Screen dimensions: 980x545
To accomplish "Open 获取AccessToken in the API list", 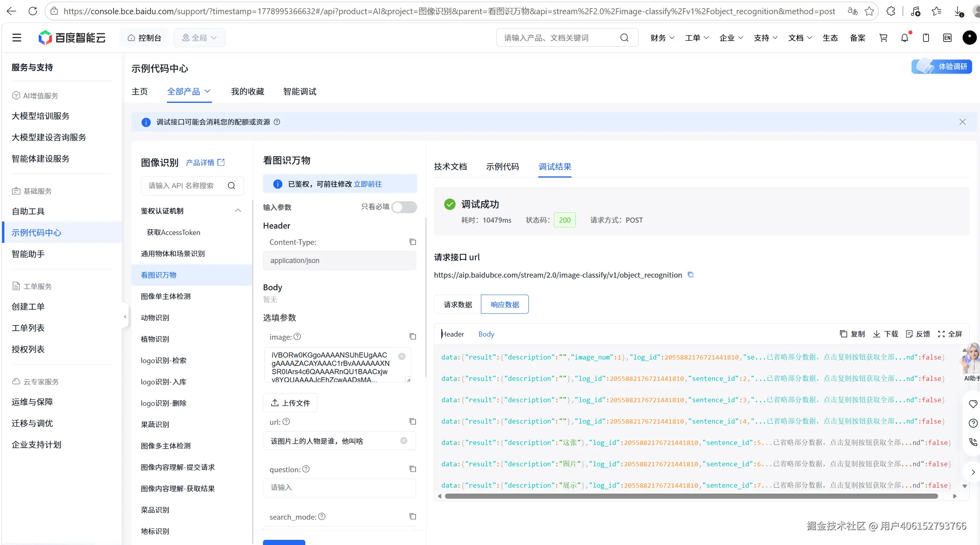I will tap(174, 232).
